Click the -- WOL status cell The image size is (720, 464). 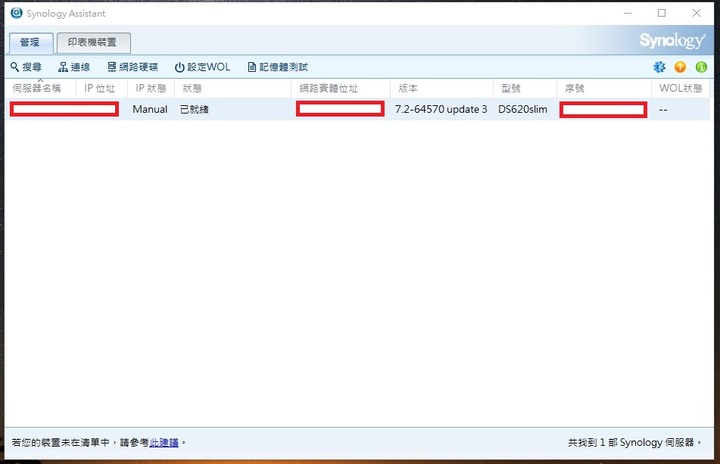pos(663,110)
